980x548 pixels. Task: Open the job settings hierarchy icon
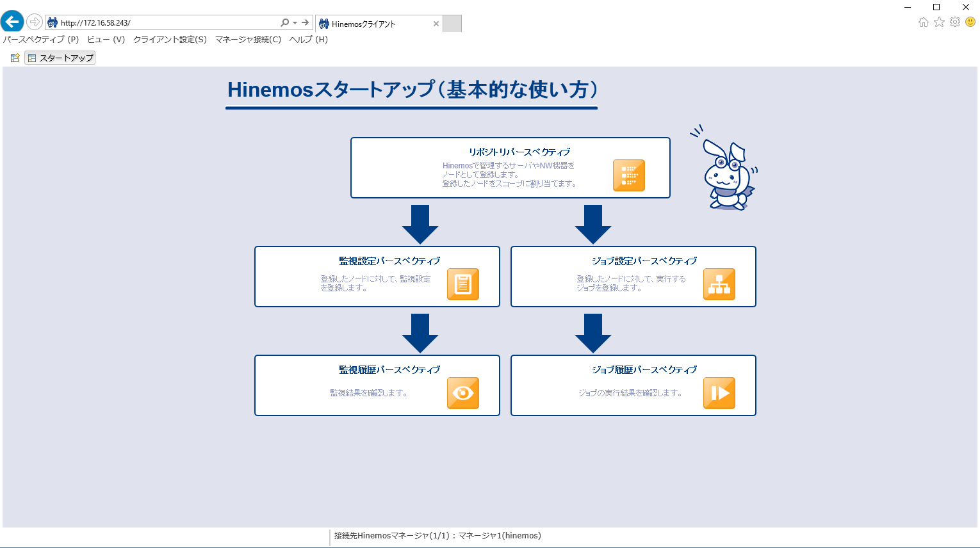[719, 284]
